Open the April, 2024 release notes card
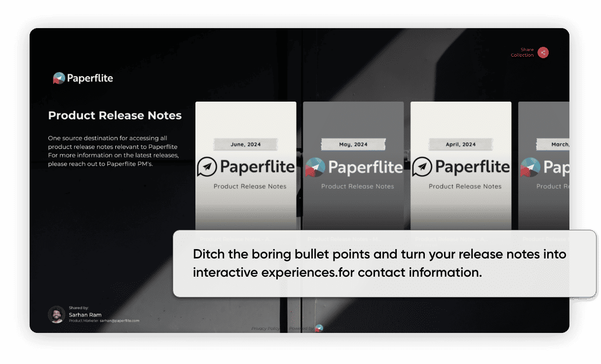The image size is (601, 364). tap(461, 166)
